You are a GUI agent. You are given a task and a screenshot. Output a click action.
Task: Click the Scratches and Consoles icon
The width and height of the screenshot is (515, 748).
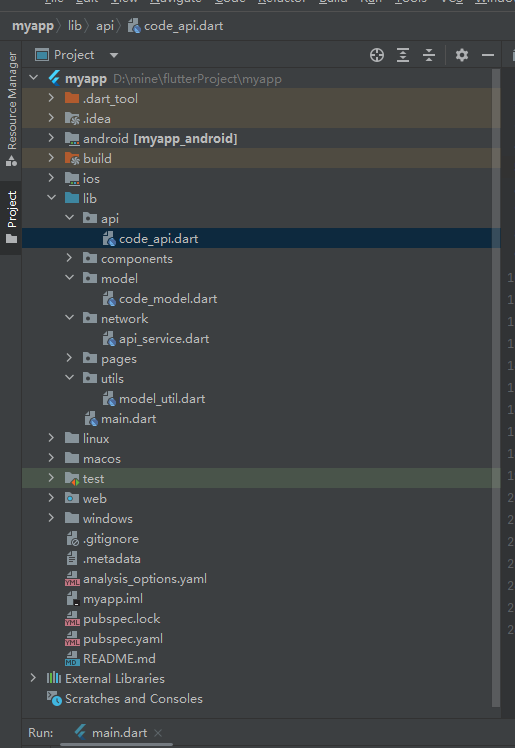click(54, 698)
